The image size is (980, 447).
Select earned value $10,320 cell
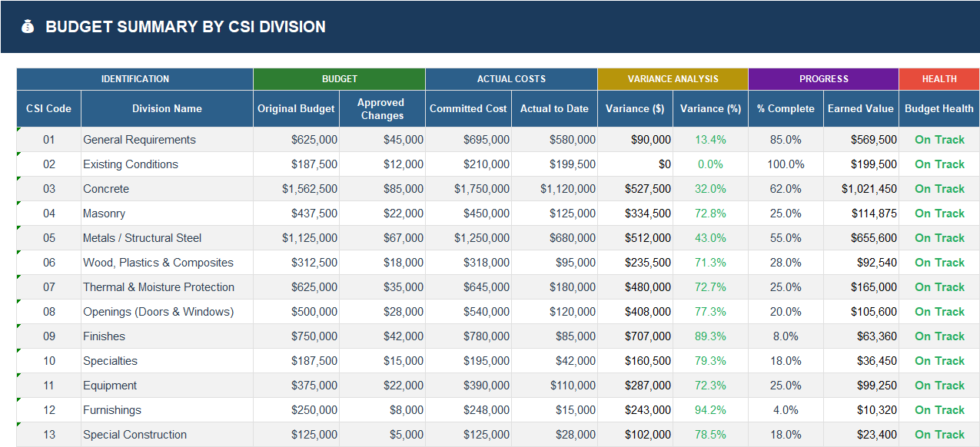(861, 410)
